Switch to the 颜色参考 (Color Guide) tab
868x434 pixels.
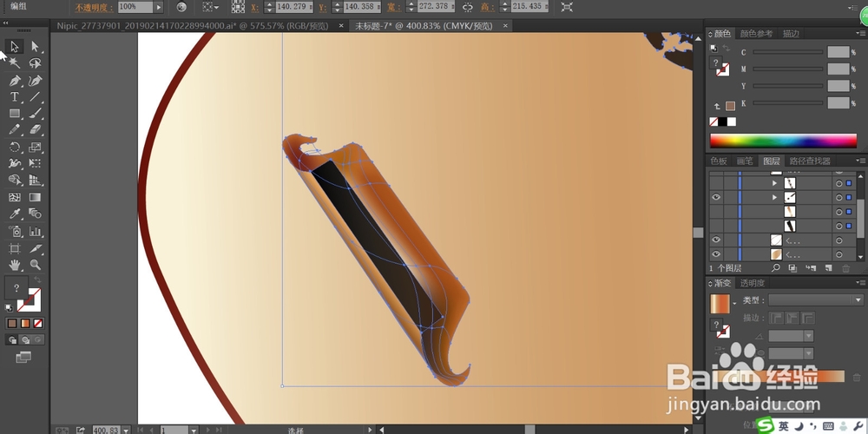pyautogui.click(x=756, y=34)
